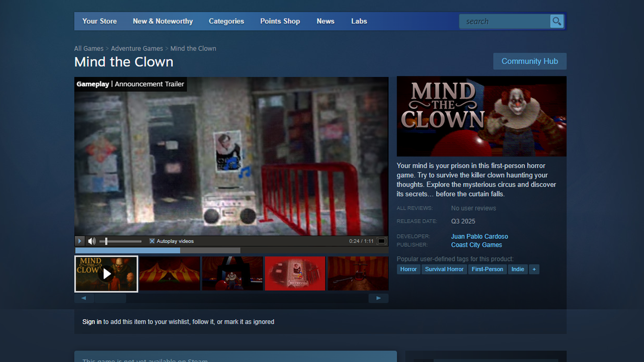Go to All Games breadcrumb
The width and height of the screenshot is (644, 362).
coord(89,48)
